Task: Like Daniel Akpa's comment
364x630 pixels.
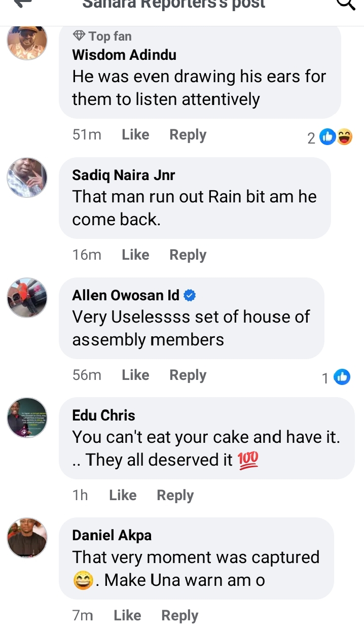Action: pyautogui.click(x=127, y=615)
